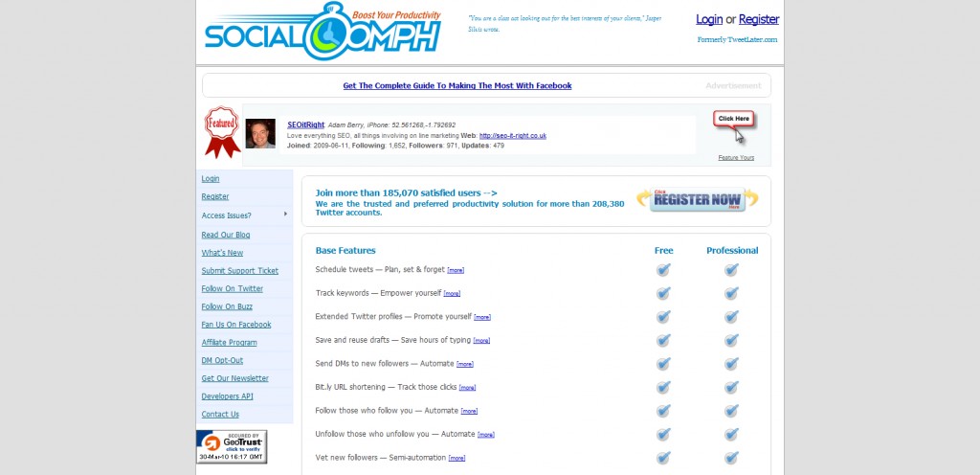Open Affiliate Program sidebar item
Image resolution: width=980 pixels, height=475 pixels.
point(229,343)
